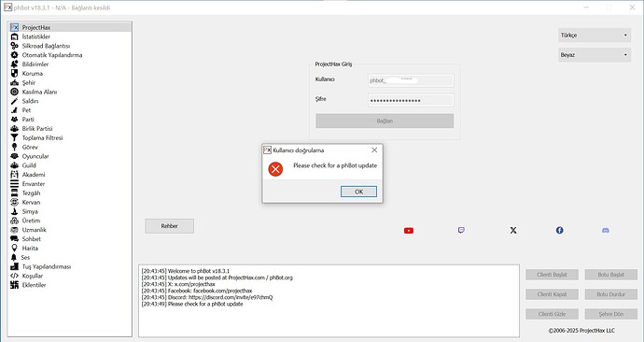Click the Bağlan login button

coord(385,121)
